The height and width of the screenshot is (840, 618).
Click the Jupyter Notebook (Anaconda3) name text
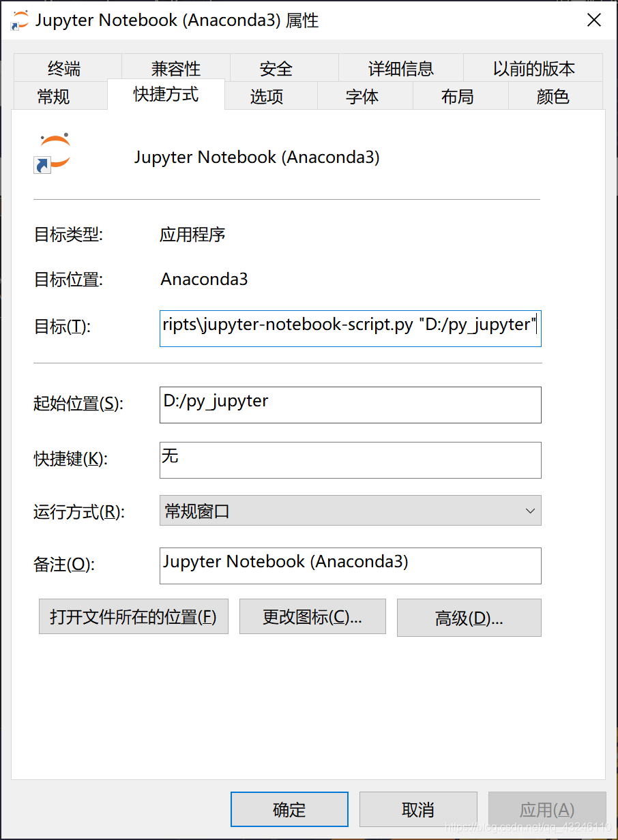click(x=256, y=157)
